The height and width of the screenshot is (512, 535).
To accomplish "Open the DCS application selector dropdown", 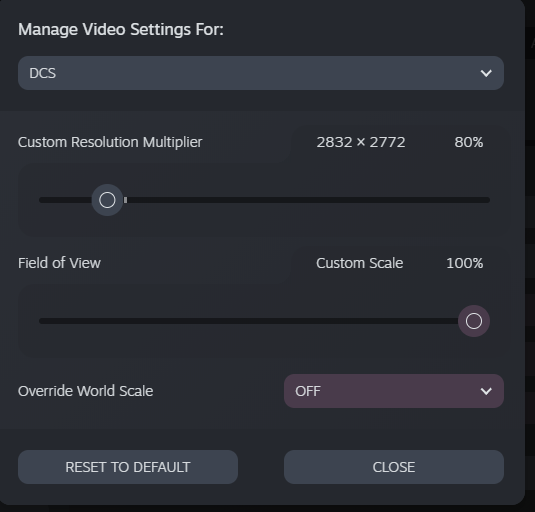I will 261,73.
